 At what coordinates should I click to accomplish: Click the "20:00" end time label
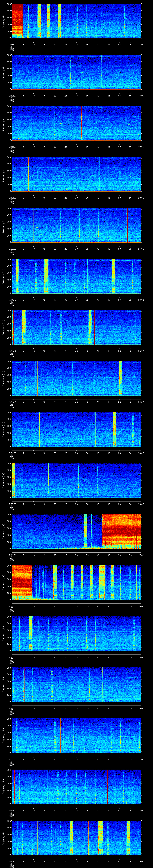[141, 198]
